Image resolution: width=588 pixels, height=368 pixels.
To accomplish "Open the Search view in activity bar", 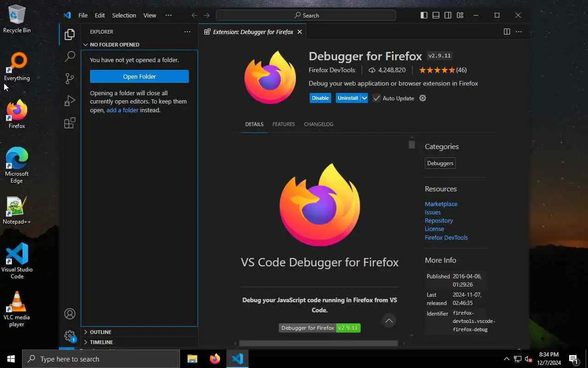I will pos(70,57).
